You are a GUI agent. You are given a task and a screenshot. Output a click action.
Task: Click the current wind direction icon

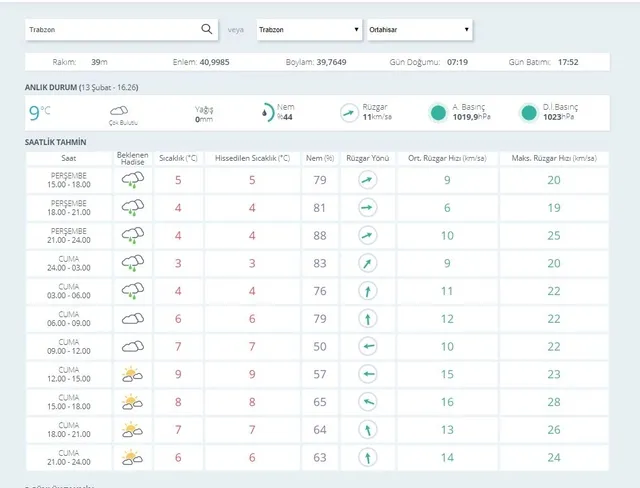coord(349,113)
